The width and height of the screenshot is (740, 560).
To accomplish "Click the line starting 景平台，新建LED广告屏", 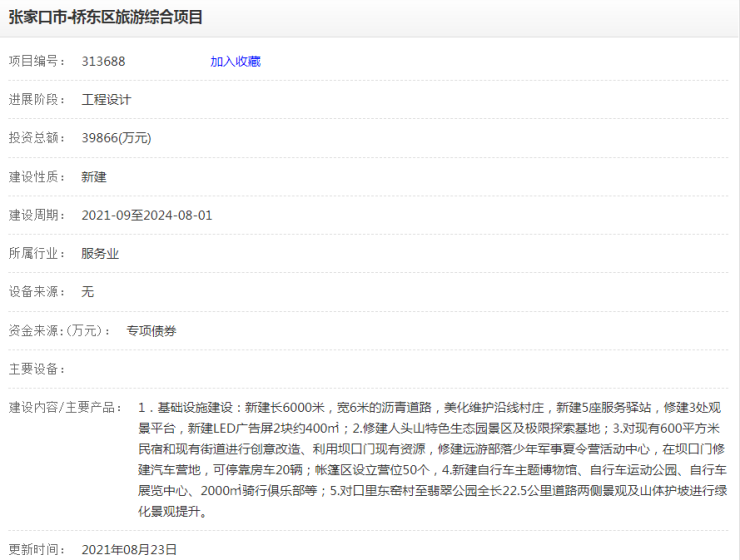I will (x=429, y=428).
